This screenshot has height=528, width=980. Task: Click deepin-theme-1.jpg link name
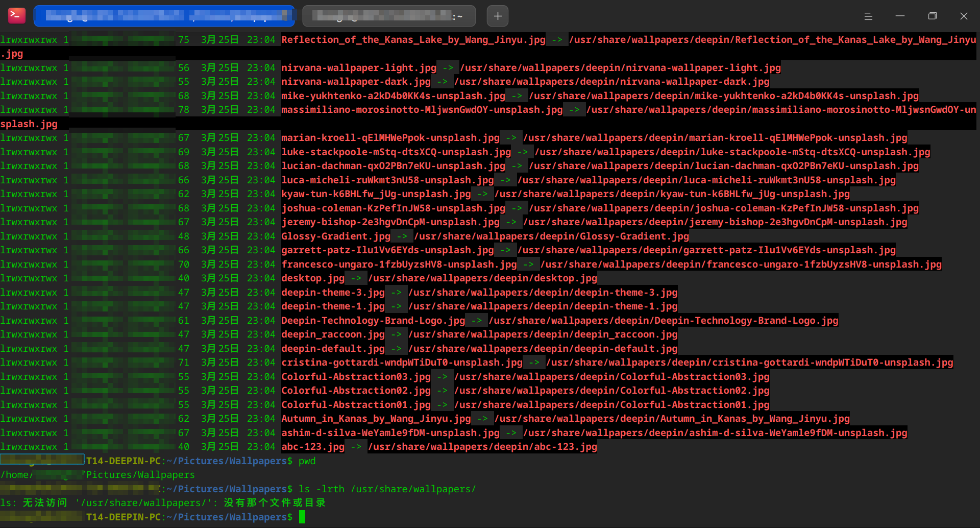click(x=333, y=306)
